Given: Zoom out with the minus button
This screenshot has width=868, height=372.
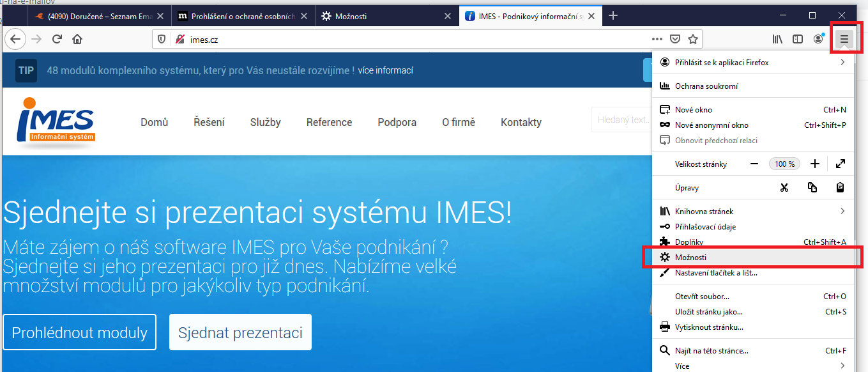Looking at the screenshot, I should (x=754, y=164).
